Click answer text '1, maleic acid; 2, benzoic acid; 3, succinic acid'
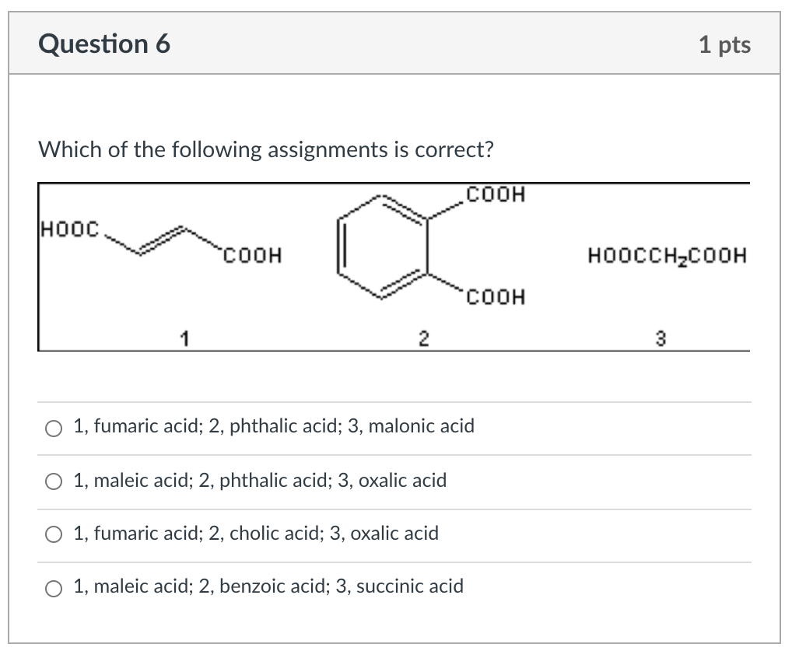 pyautogui.click(x=268, y=586)
